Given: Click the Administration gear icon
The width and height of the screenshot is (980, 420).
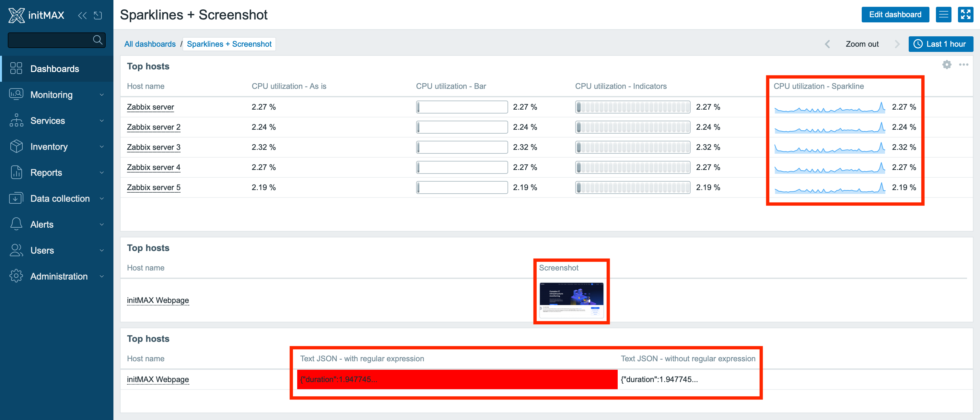Looking at the screenshot, I should (16, 276).
